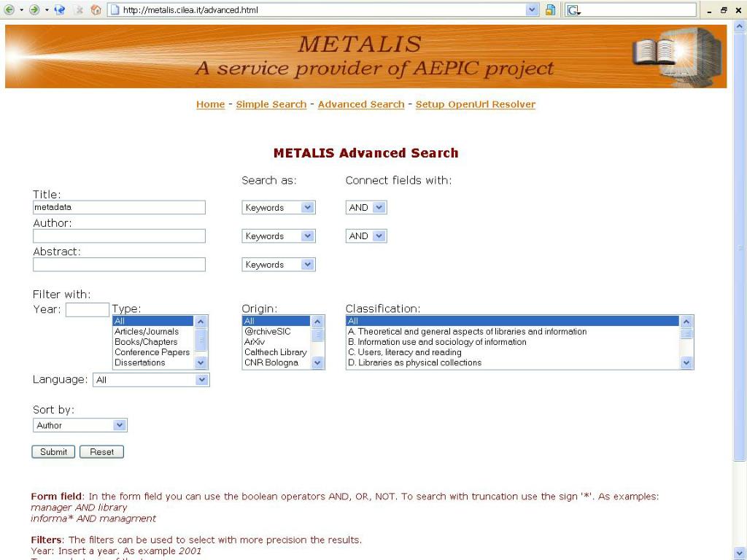Select ArXiv in Origin list
The image size is (747, 560).
point(276,342)
